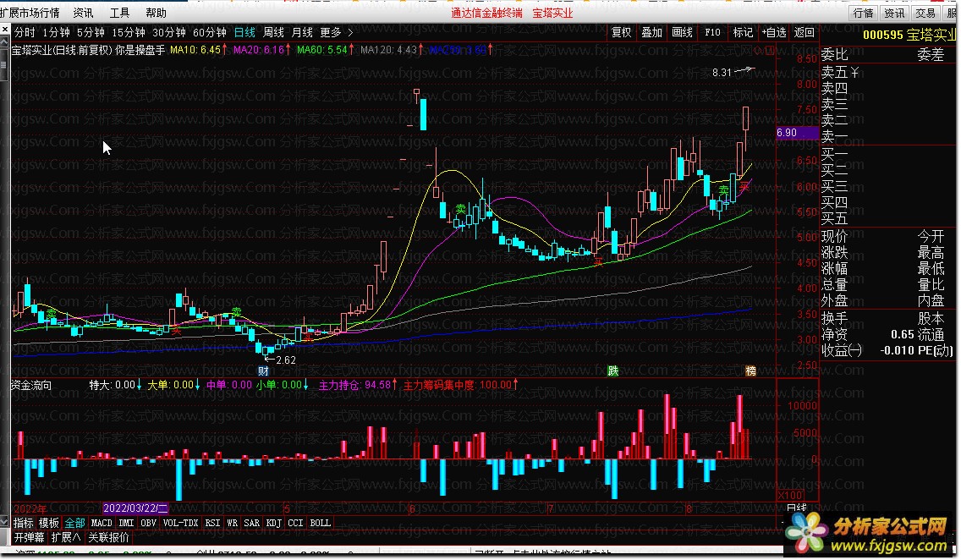Click the 6.90 price tag on axis
Image resolution: width=961 pixels, height=560 pixels.
(x=797, y=132)
